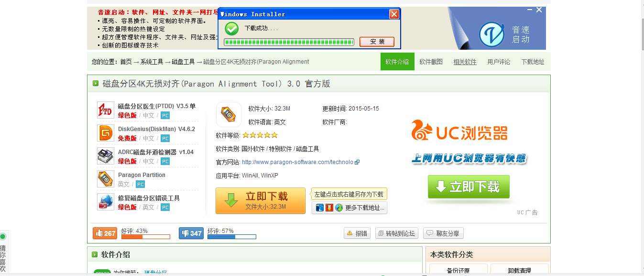Open the 国外软件 category link
The height and width of the screenshot is (276, 644).
[x=253, y=149]
